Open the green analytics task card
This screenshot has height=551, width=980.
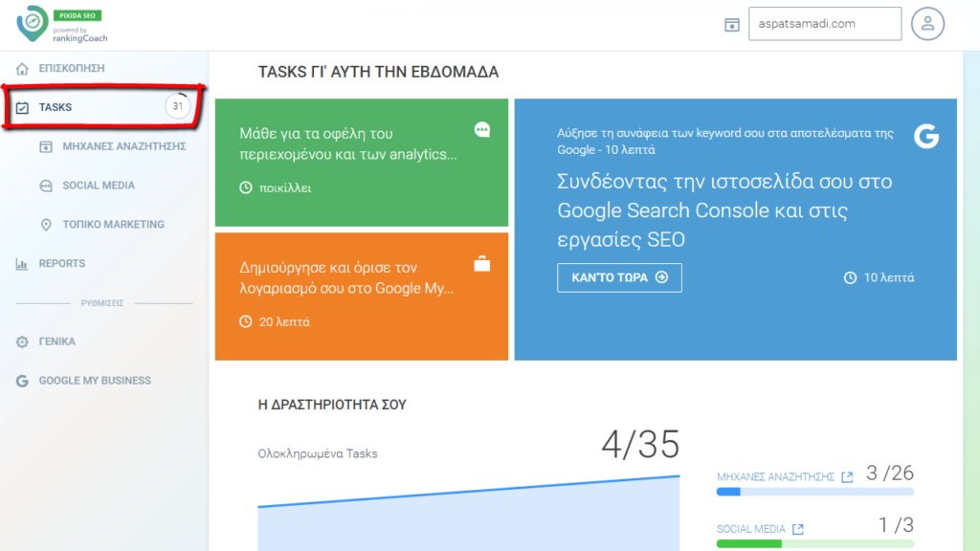tap(361, 163)
